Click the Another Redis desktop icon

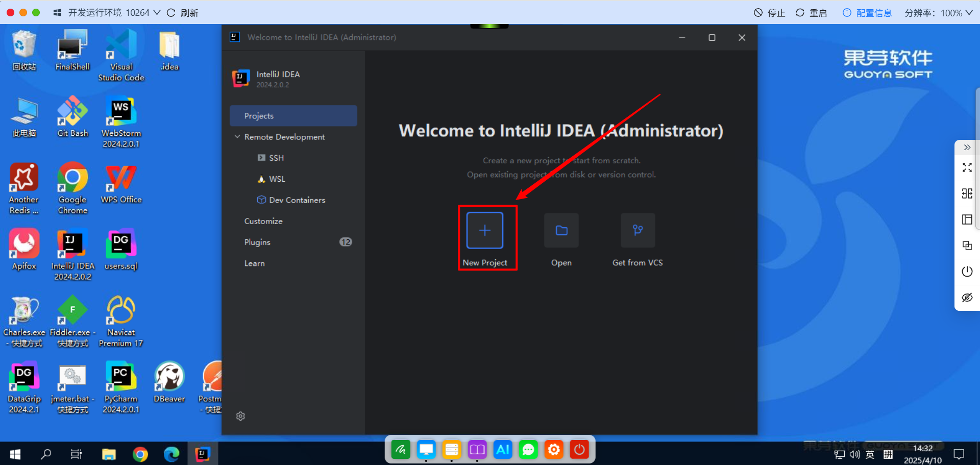tap(24, 188)
